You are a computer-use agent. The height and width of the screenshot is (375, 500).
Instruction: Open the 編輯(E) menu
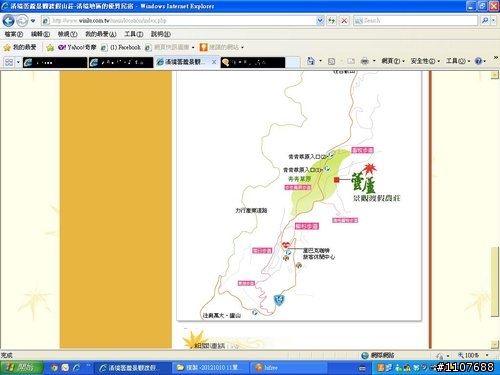40,34
